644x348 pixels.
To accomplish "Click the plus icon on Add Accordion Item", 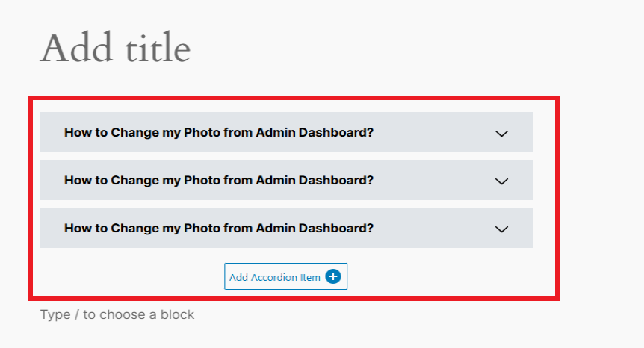I will pos(333,276).
